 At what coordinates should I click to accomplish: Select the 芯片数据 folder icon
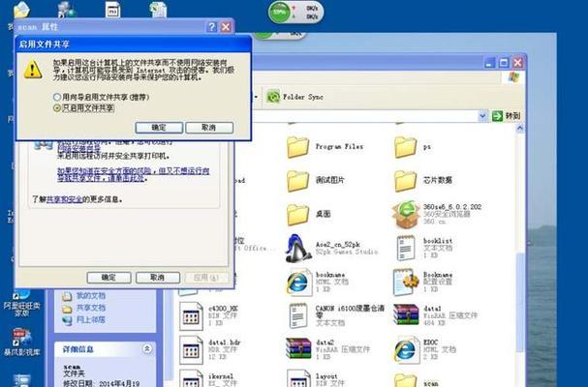[x=405, y=181]
